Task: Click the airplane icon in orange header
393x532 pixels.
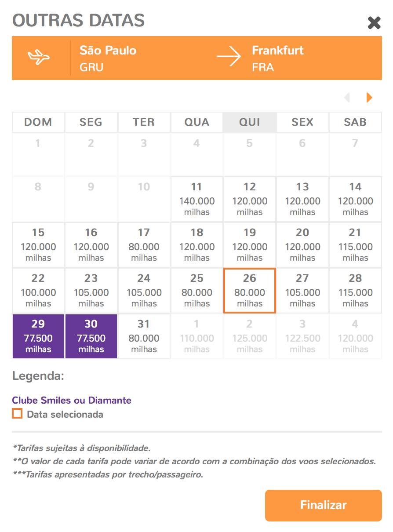Action: (39, 57)
